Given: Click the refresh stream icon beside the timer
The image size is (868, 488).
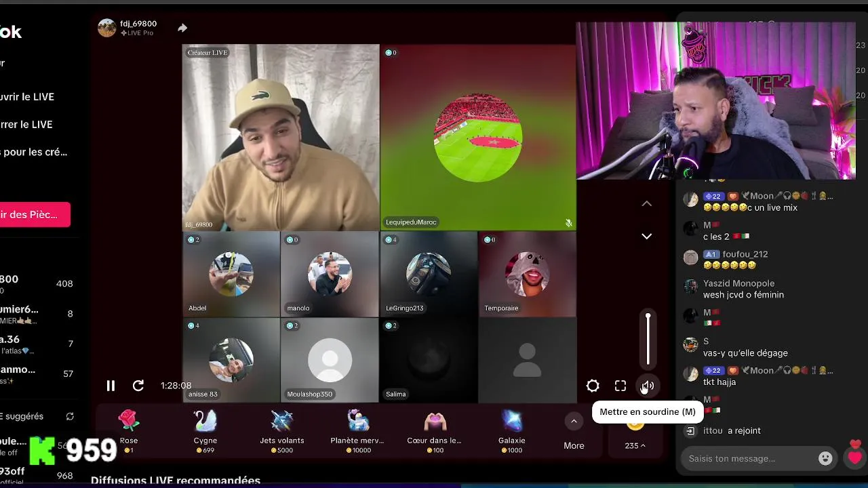Looking at the screenshot, I should pyautogui.click(x=138, y=386).
